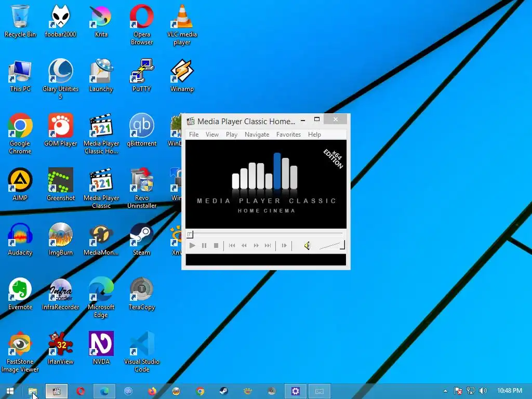Click the Action Center flag tray icon

pyautogui.click(x=458, y=391)
